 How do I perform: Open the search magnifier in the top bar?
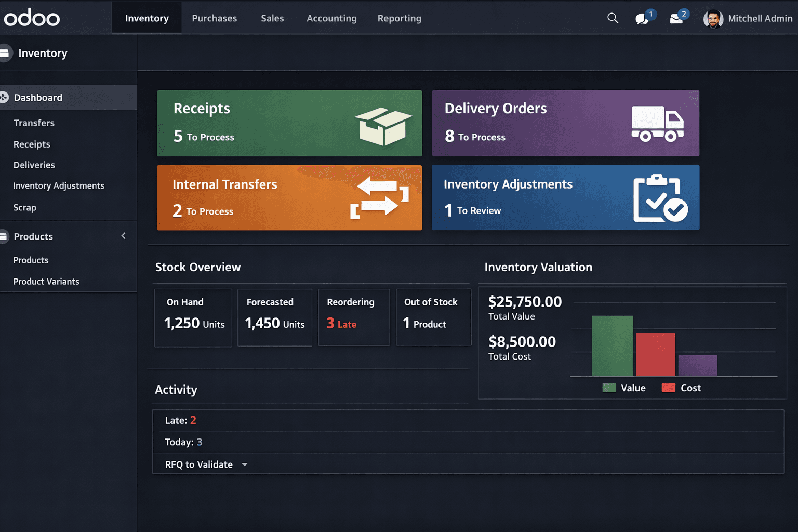(612, 18)
